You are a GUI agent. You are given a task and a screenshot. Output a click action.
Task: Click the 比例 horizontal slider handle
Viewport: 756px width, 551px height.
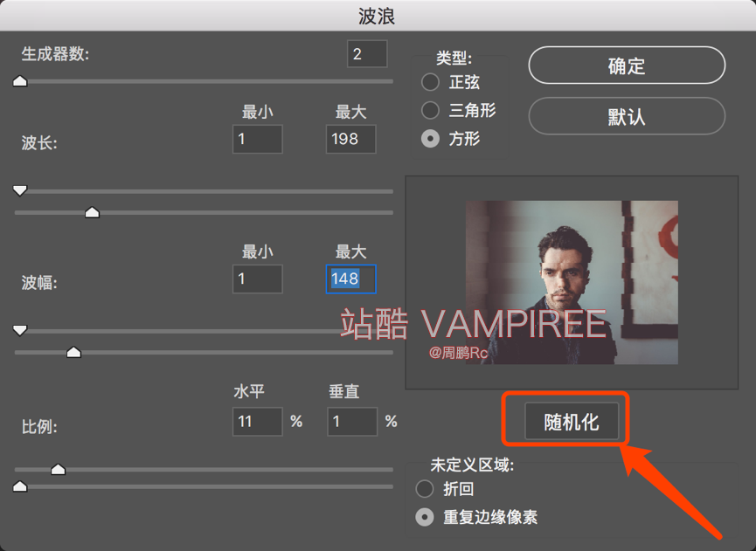coord(58,469)
